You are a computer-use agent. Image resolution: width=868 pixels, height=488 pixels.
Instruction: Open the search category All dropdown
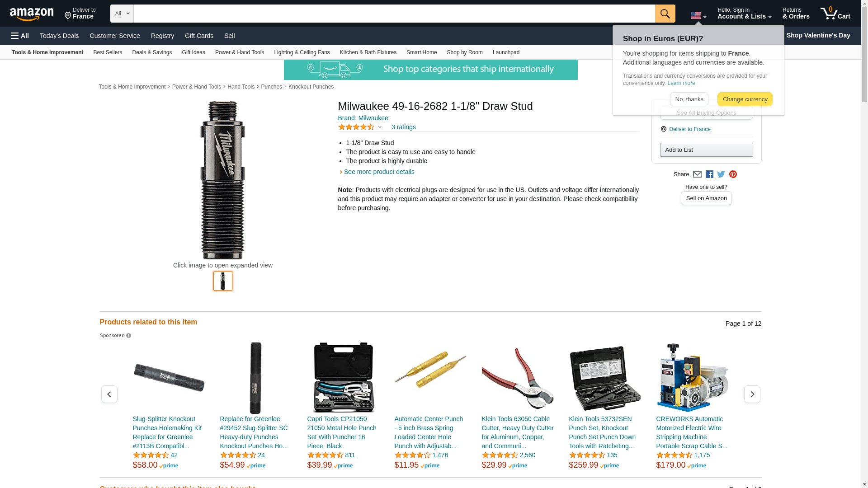click(122, 14)
